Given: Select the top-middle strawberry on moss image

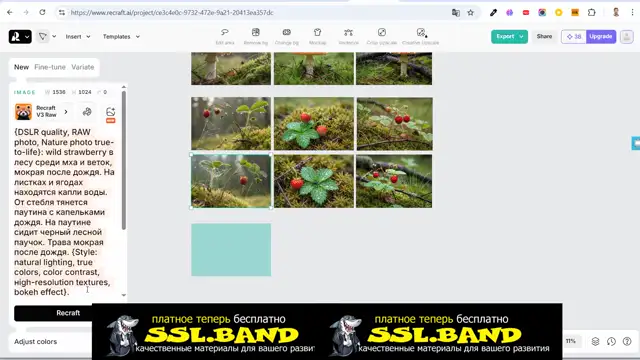Looking at the screenshot, I should tap(313, 123).
